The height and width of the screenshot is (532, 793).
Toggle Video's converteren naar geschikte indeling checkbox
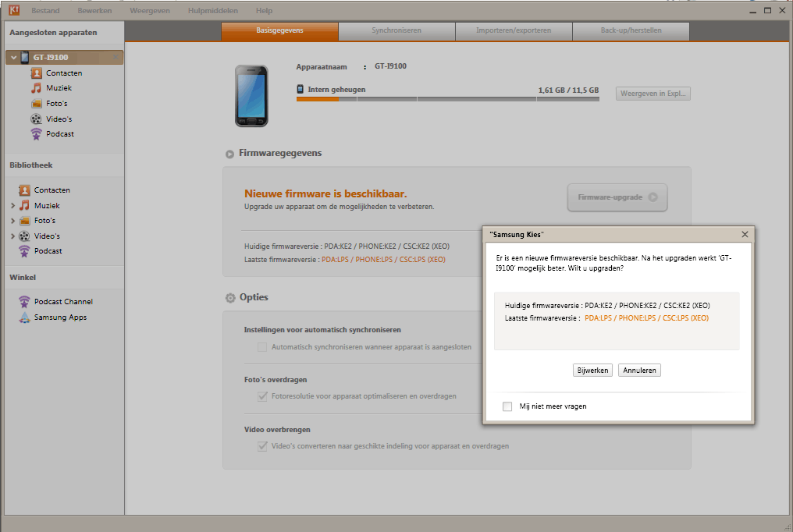pyautogui.click(x=262, y=446)
